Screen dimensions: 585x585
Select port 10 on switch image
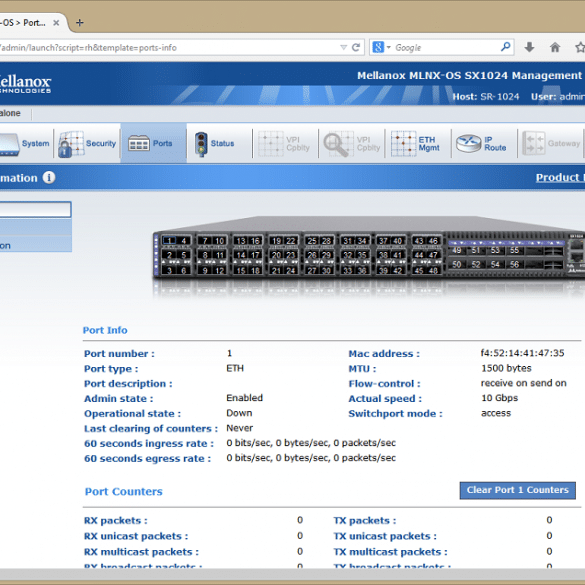tap(219, 241)
